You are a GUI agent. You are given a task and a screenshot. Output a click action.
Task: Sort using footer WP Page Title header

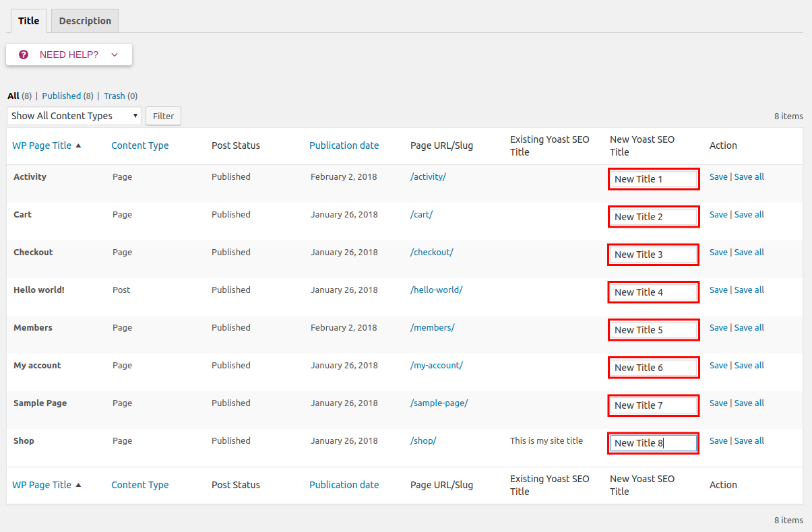coord(42,485)
